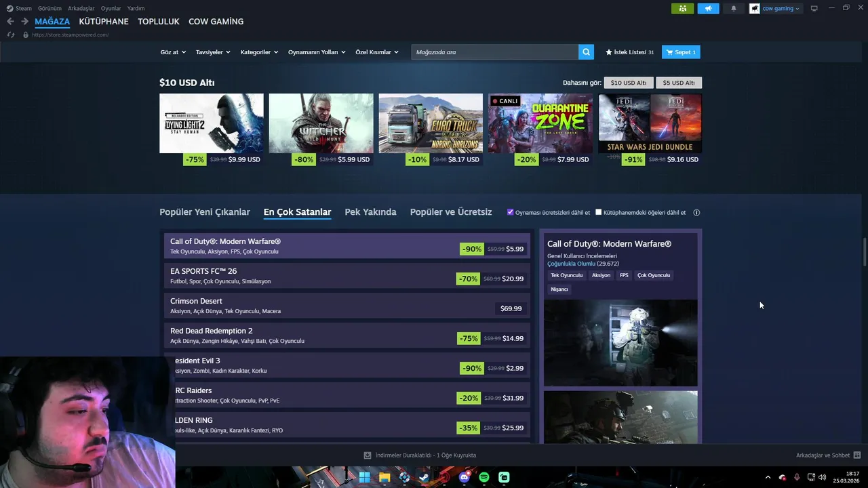Go forward with the right arrow navigation icon

tap(24, 22)
